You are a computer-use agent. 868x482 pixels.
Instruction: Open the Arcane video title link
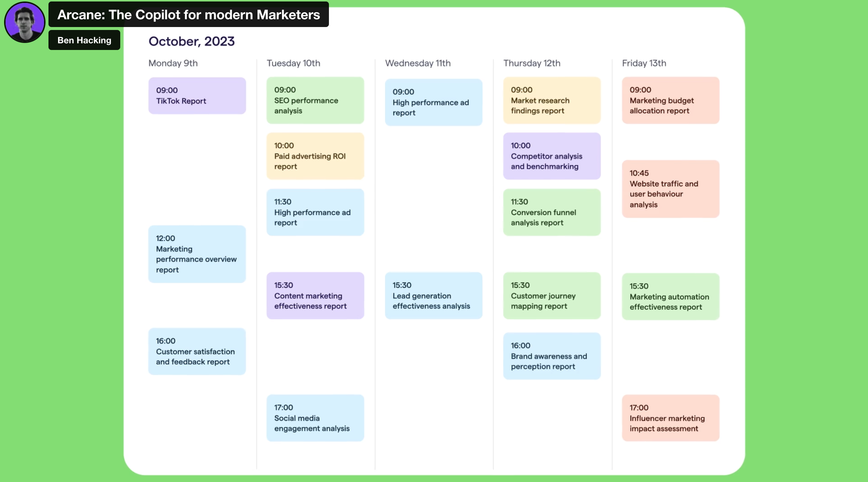188,14
